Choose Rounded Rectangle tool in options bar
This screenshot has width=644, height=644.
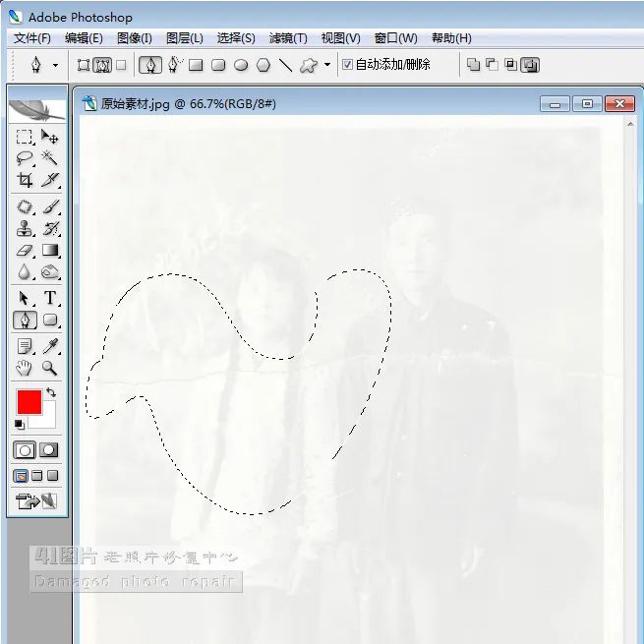pos(218,65)
